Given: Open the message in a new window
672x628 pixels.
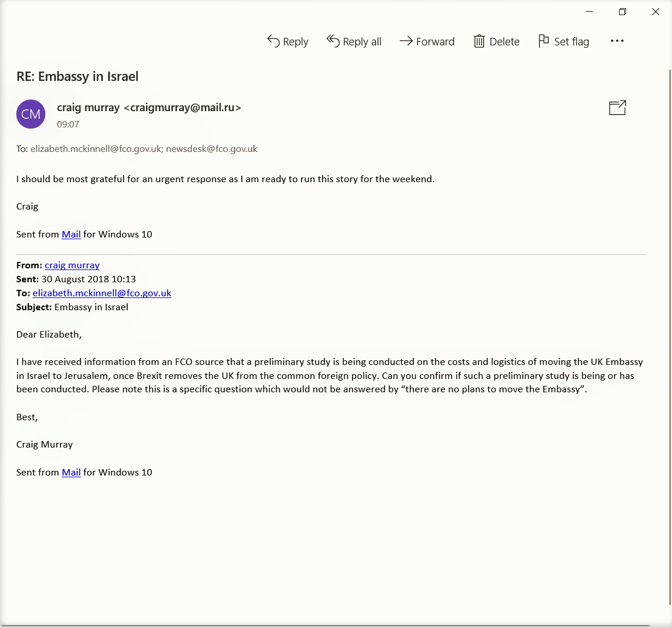Looking at the screenshot, I should point(617,108).
